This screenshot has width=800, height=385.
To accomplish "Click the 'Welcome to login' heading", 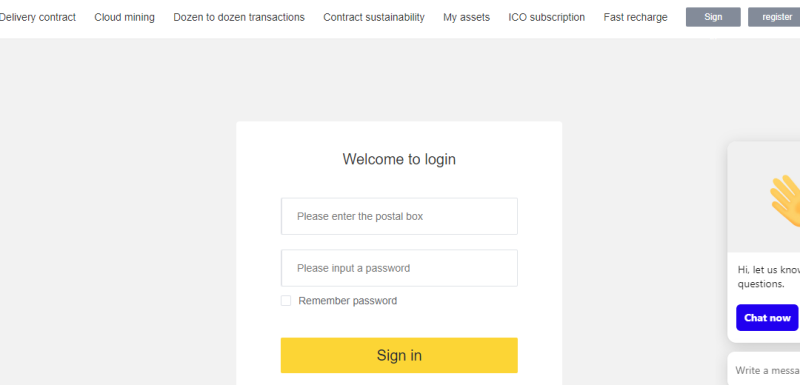I will coord(399,159).
